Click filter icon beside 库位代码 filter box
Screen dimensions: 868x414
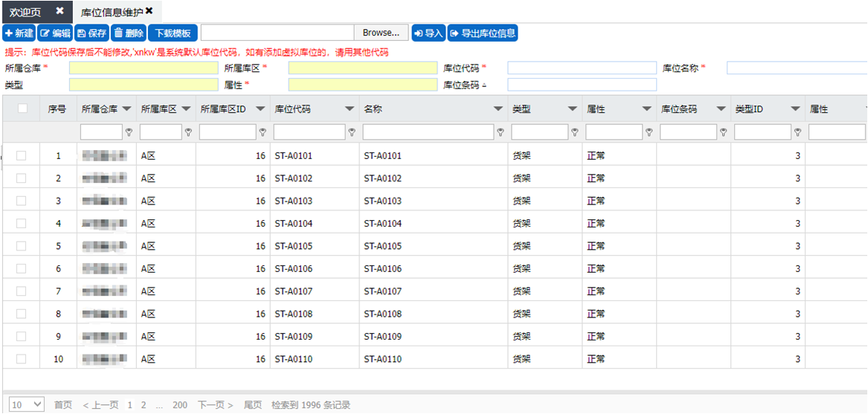click(x=352, y=132)
